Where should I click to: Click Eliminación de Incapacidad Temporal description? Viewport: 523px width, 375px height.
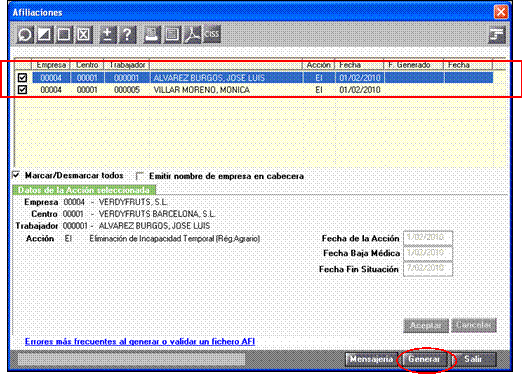pyautogui.click(x=174, y=239)
